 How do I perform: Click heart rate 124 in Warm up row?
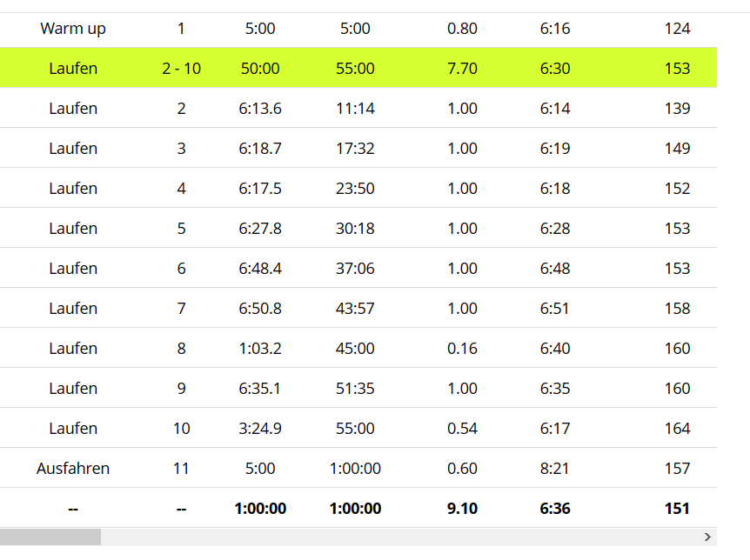pos(677,29)
